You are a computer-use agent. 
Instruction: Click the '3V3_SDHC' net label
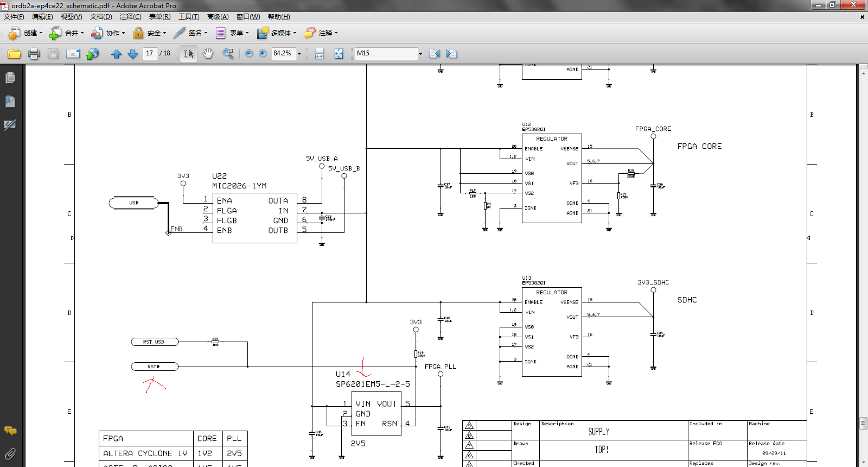(x=653, y=282)
